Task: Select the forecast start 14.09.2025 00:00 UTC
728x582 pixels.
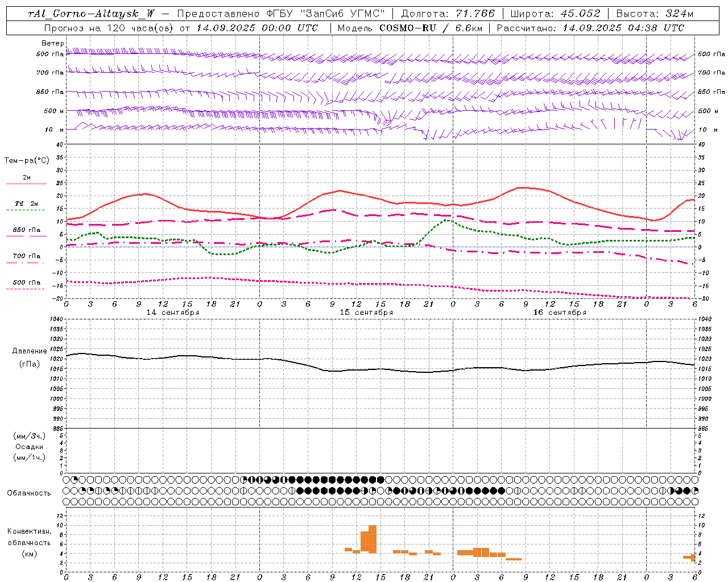Action: tap(258, 28)
